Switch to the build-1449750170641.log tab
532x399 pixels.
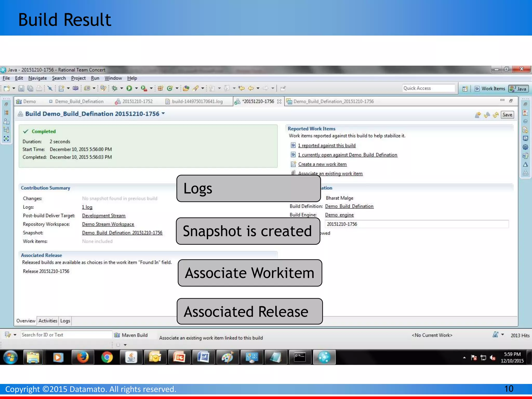(194, 102)
